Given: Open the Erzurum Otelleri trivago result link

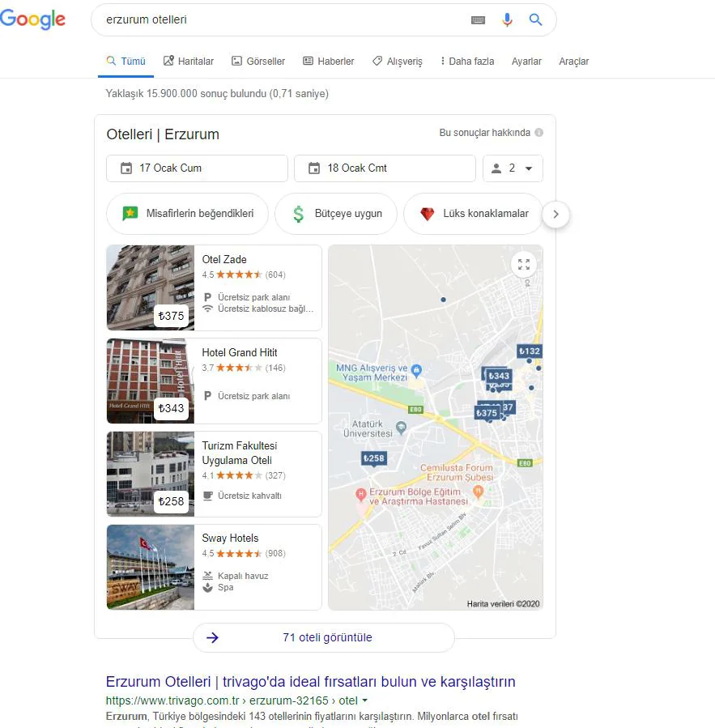Looking at the screenshot, I should point(310,682).
